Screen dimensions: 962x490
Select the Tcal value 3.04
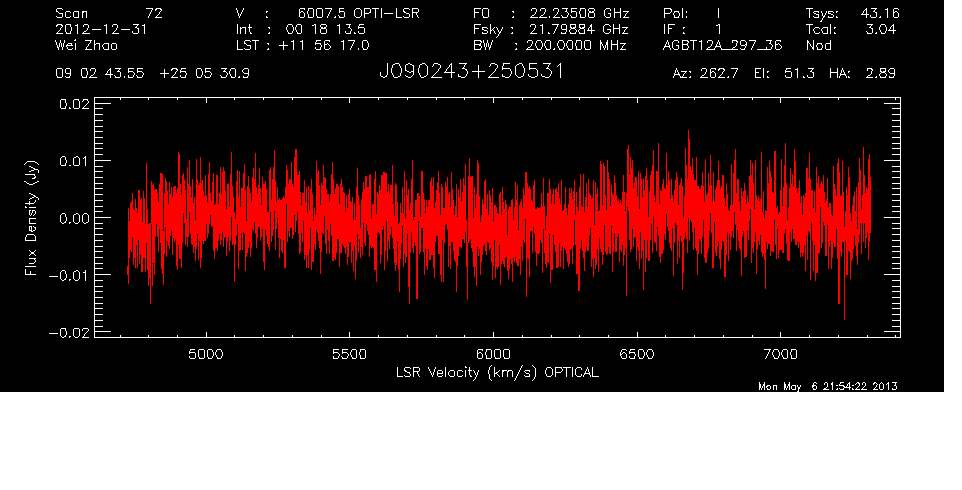click(880, 29)
